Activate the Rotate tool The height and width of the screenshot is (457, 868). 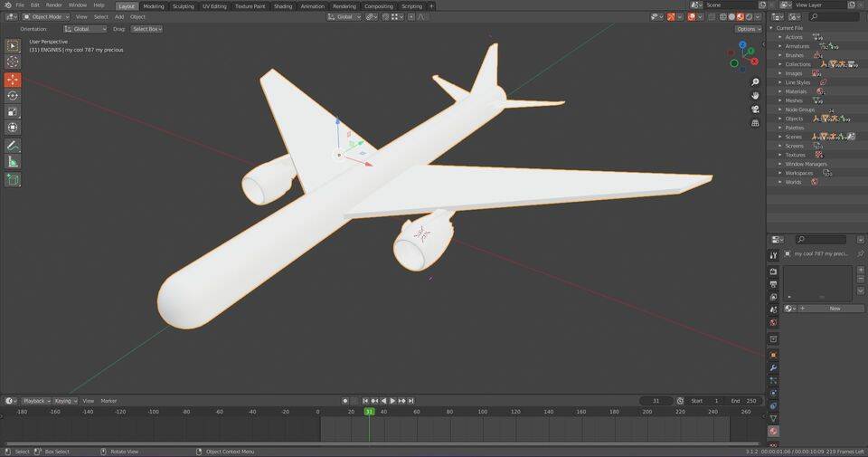point(13,96)
